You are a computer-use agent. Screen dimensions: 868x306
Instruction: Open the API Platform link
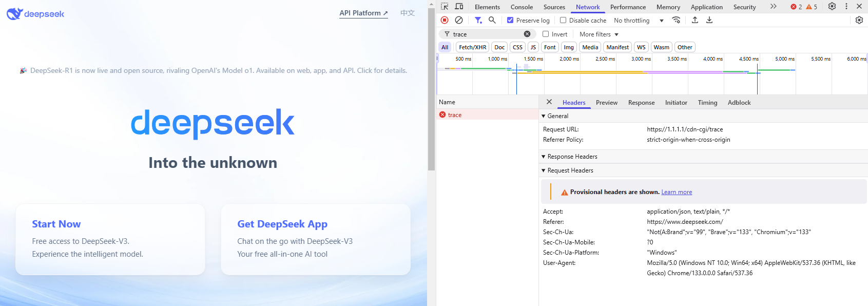point(363,13)
